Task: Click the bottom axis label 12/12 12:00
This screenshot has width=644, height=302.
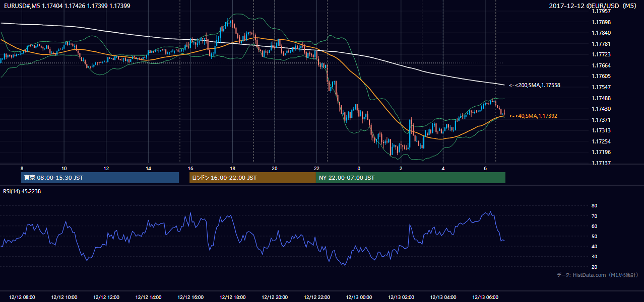Action: pos(106,297)
